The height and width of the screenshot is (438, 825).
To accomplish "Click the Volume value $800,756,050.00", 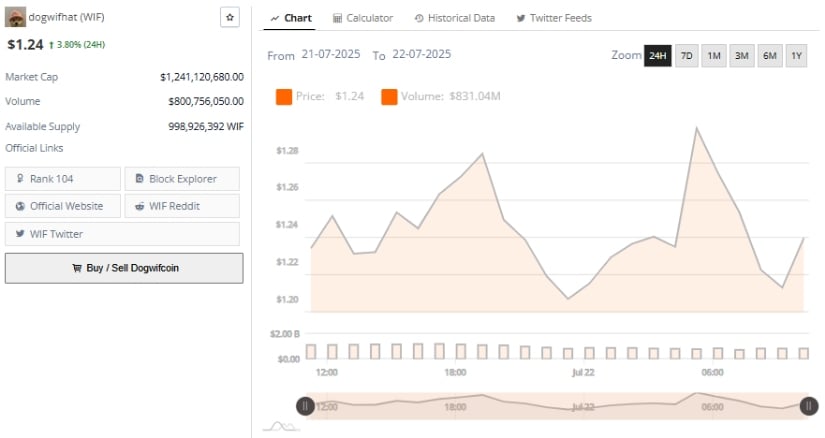I will point(206,101).
